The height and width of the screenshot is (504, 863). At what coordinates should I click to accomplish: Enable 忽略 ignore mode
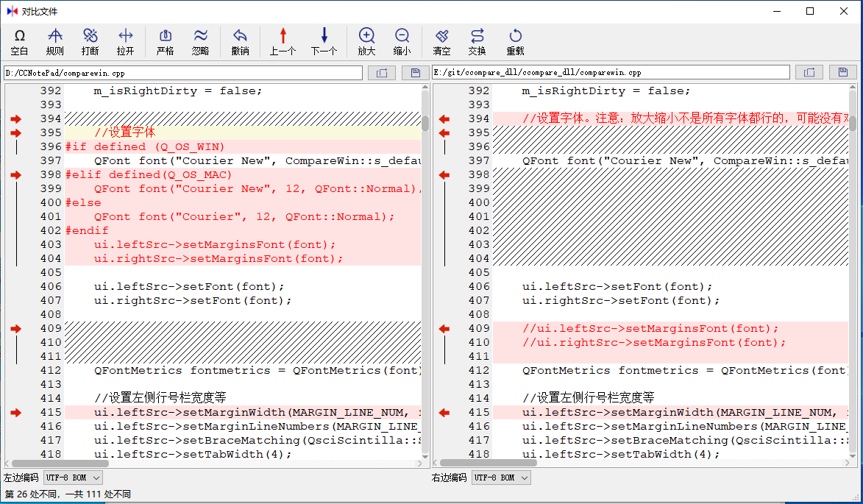(x=200, y=43)
